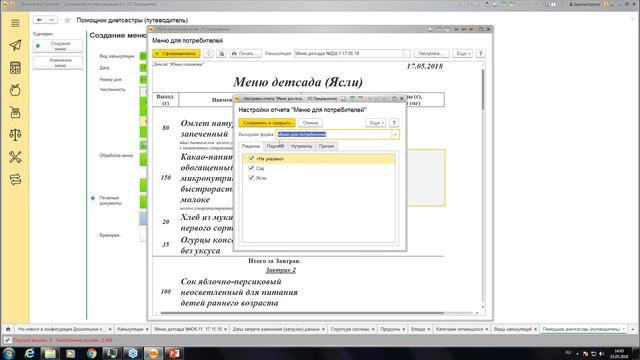Click the Сохранить и закрыть button

point(267,123)
